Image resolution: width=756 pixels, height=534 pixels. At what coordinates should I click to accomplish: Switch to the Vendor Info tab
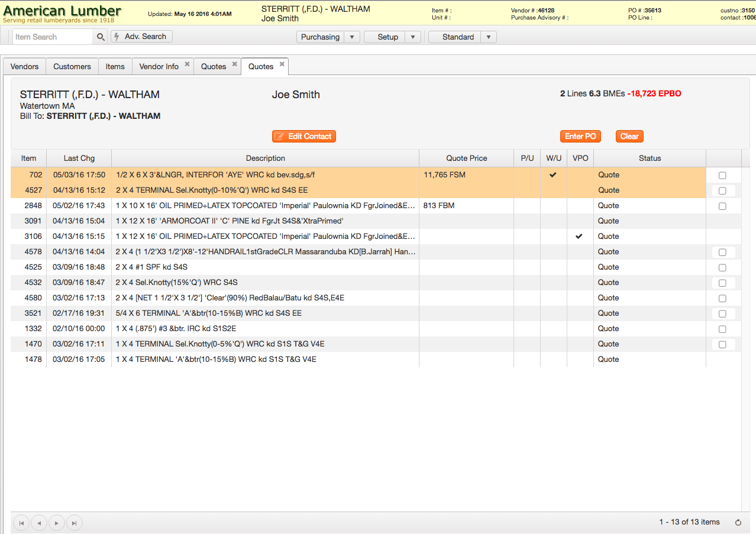click(159, 66)
